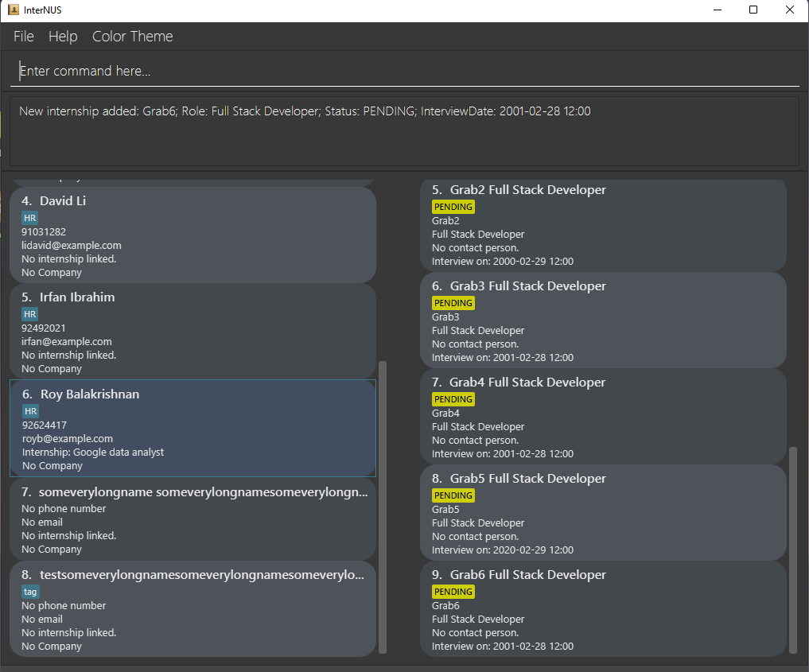
Task: Click company name Grab3 under internship 6
Action: [x=445, y=317]
